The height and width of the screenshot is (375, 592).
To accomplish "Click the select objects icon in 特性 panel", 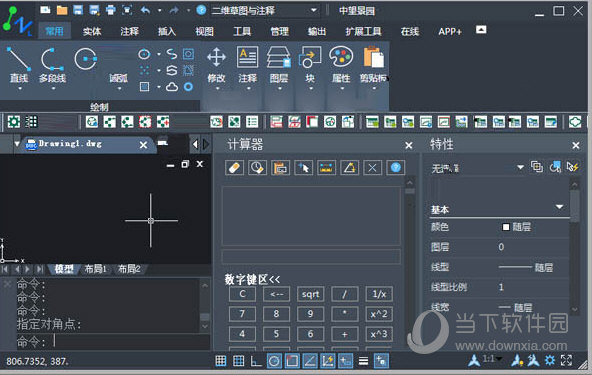I will click(555, 167).
